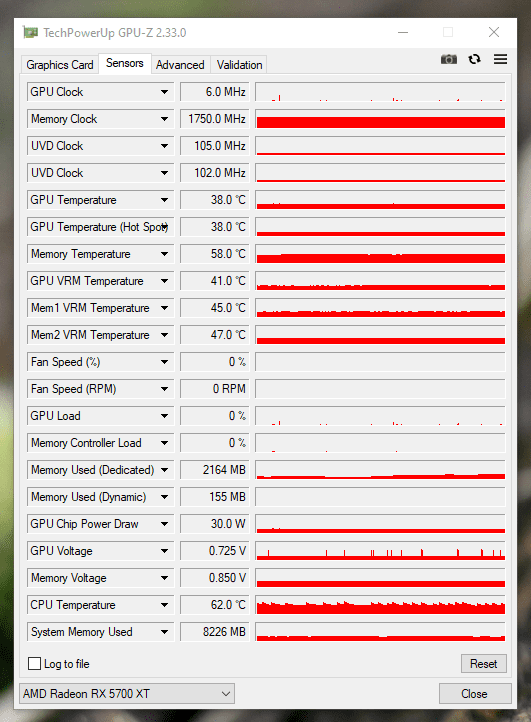The height and width of the screenshot is (722, 531).
Task: Open the Mem2 VRM Temperature dropdown
Action: pos(164,335)
